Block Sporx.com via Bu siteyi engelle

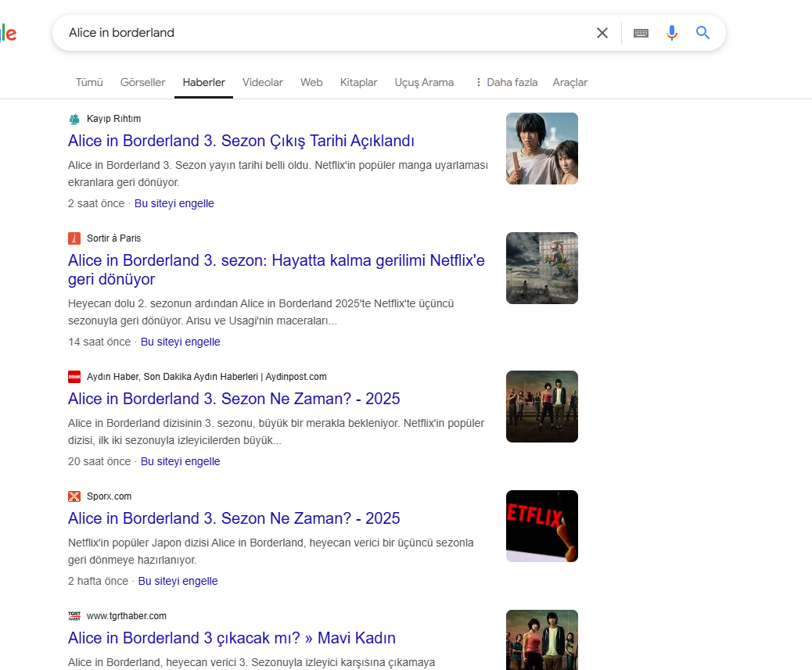pos(178,581)
